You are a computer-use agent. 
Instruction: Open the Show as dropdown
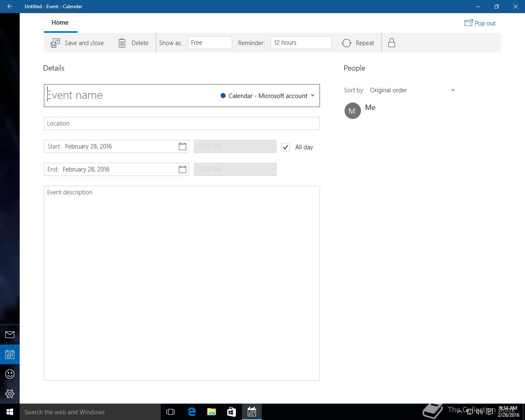coord(210,43)
